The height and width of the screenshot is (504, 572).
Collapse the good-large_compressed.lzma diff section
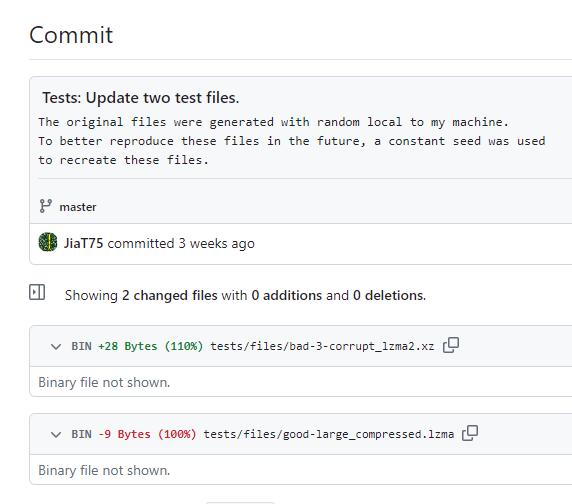[x=56, y=434]
